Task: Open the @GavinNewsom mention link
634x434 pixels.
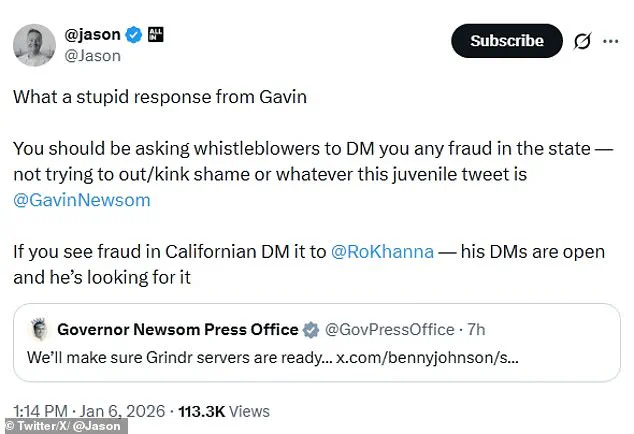Action: coord(82,199)
